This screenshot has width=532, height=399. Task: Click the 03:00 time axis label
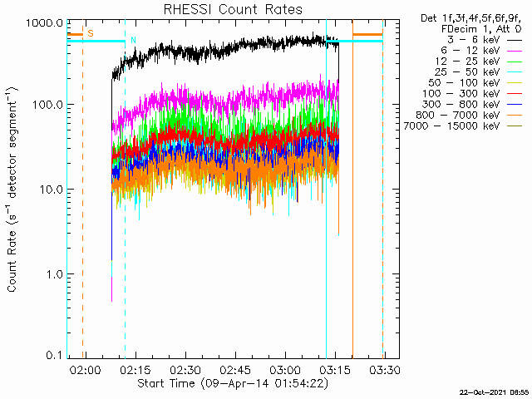pyautogui.click(x=284, y=370)
